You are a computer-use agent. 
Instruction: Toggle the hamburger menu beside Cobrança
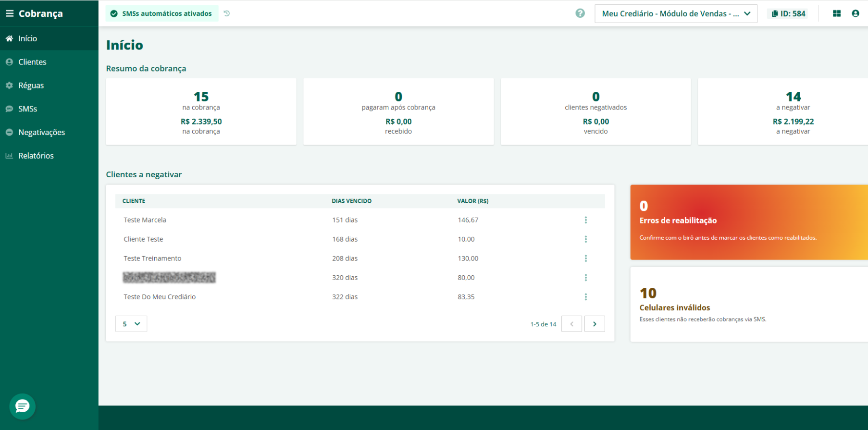tap(10, 13)
